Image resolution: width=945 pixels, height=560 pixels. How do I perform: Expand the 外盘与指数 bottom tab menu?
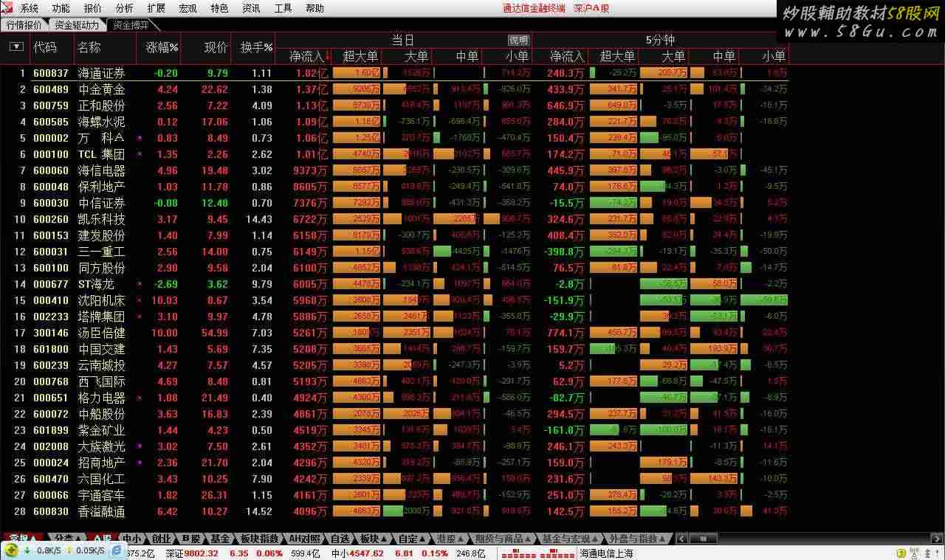[x=639, y=539]
